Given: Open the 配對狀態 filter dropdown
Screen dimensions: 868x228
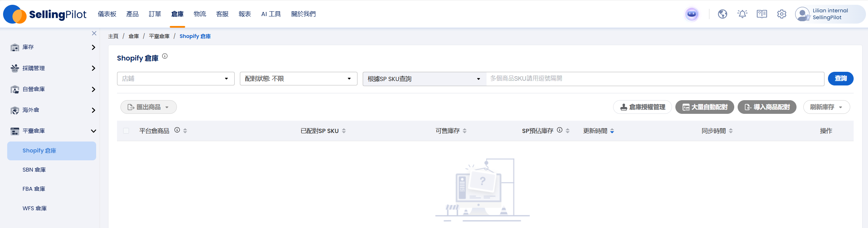Looking at the screenshot, I should [298, 79].
